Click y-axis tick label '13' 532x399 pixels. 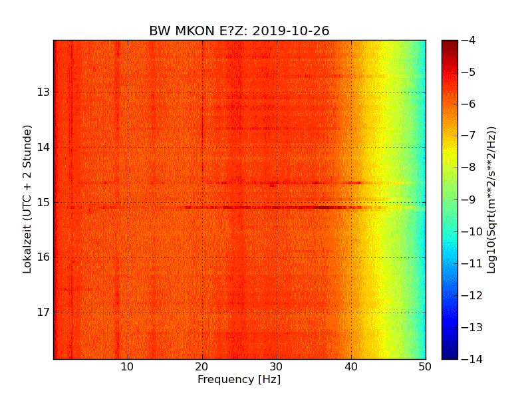click(43, 92)
